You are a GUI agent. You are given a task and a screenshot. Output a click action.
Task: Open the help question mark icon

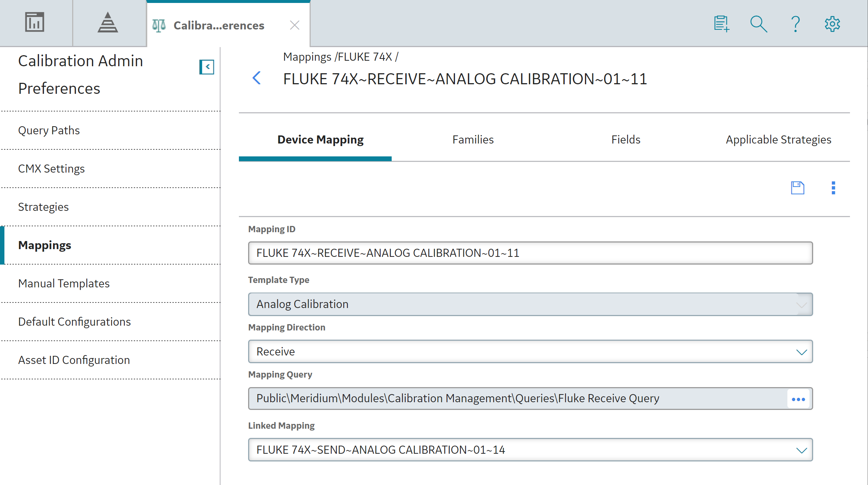click(795, 24)
